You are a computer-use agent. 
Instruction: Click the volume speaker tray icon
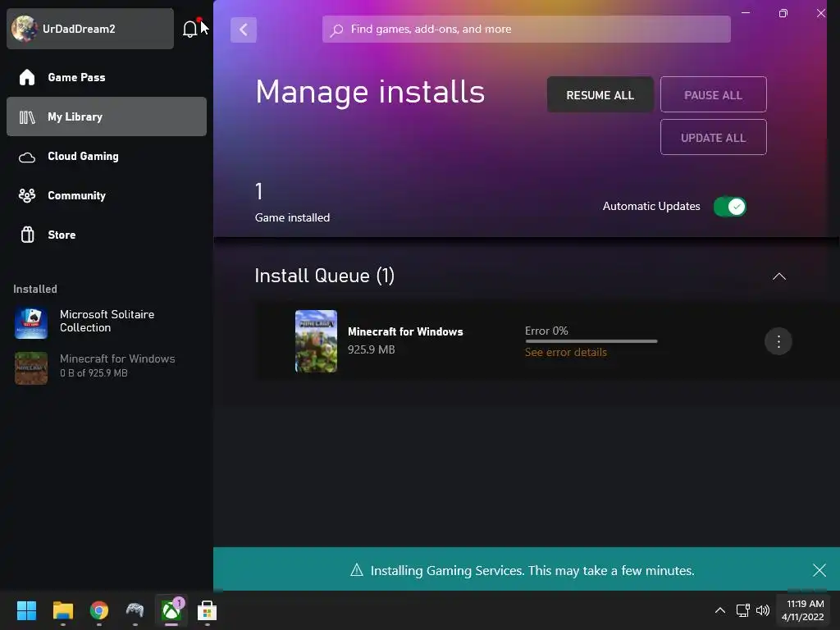(x=763, y=610)
